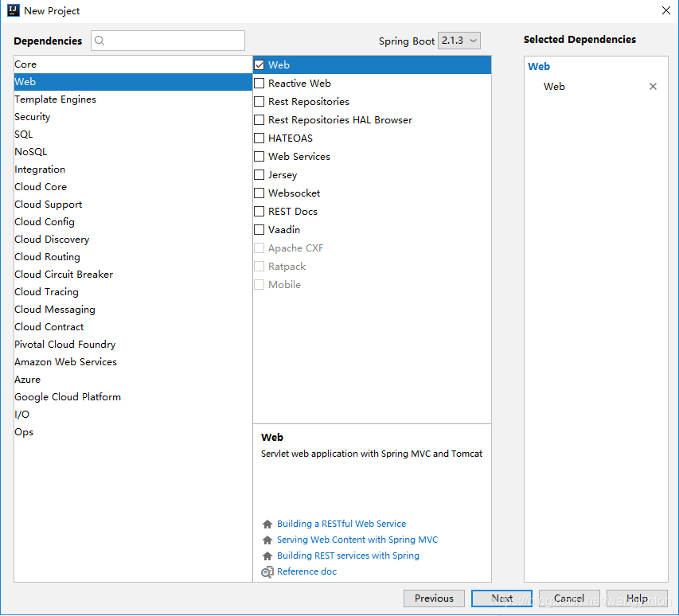The image size is (679, 616).
Task: Open Building REST services with Spring link
Action: (348, 556)
